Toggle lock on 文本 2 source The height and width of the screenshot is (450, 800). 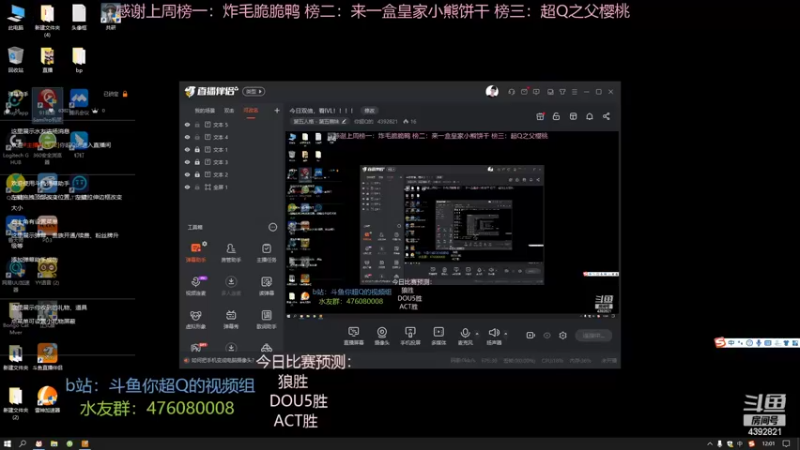point(197,174)
